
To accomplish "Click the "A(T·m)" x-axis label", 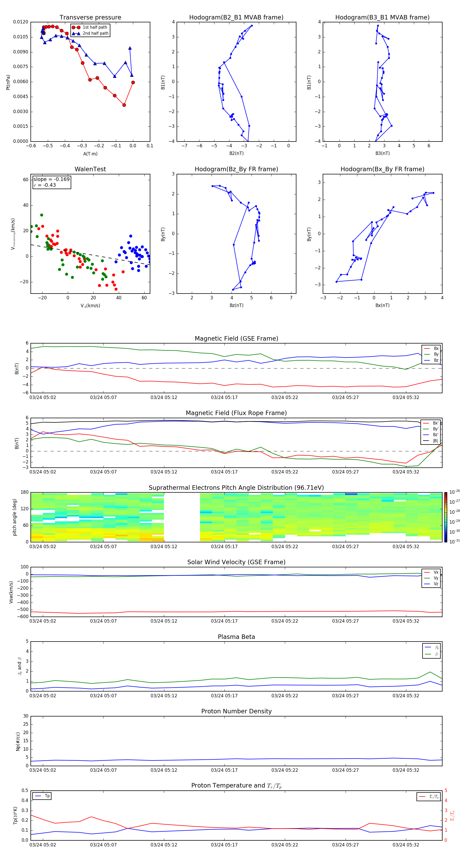I will 90,154.
